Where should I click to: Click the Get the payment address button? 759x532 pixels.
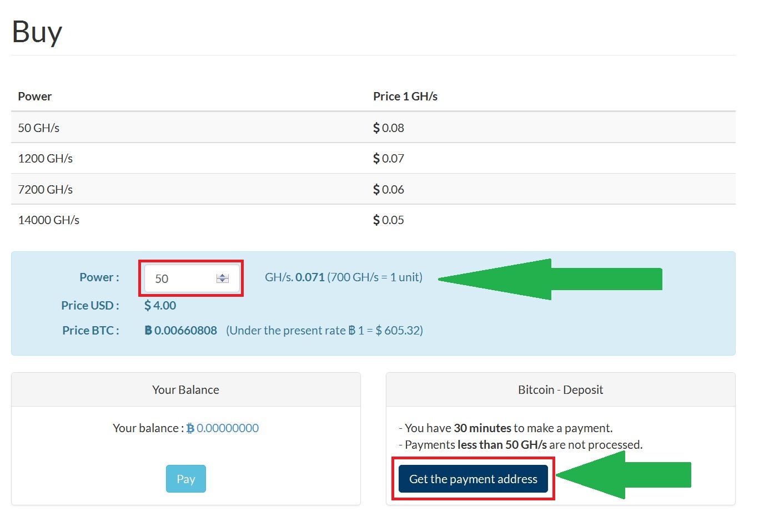tap(473, 479)
